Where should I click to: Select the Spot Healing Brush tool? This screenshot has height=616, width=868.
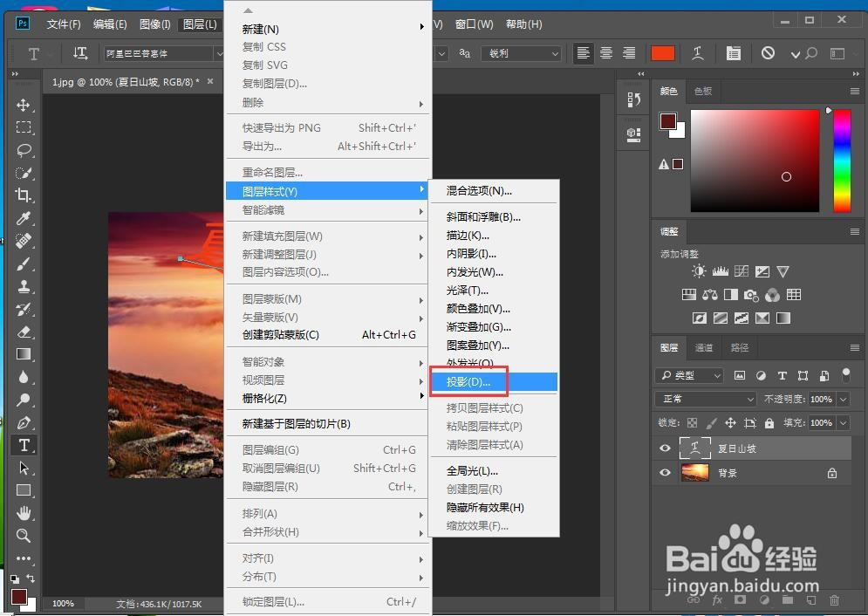(x=24, y=241)
